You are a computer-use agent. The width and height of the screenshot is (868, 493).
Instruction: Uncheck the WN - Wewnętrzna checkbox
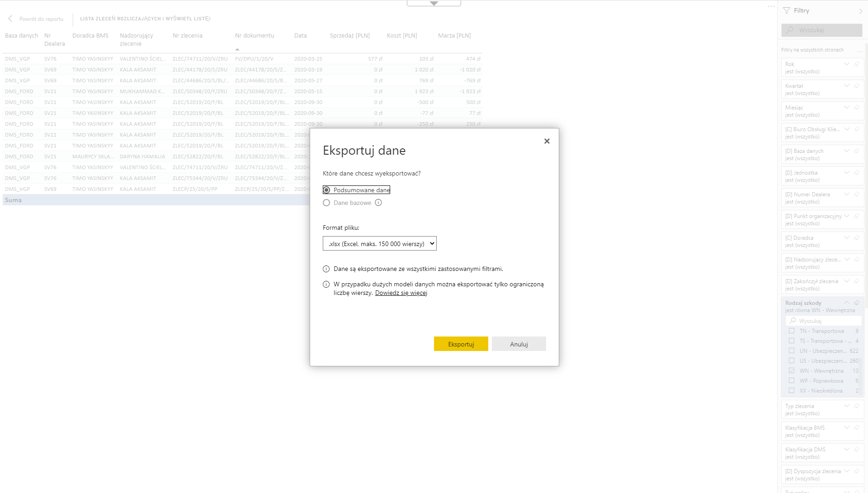791,370
